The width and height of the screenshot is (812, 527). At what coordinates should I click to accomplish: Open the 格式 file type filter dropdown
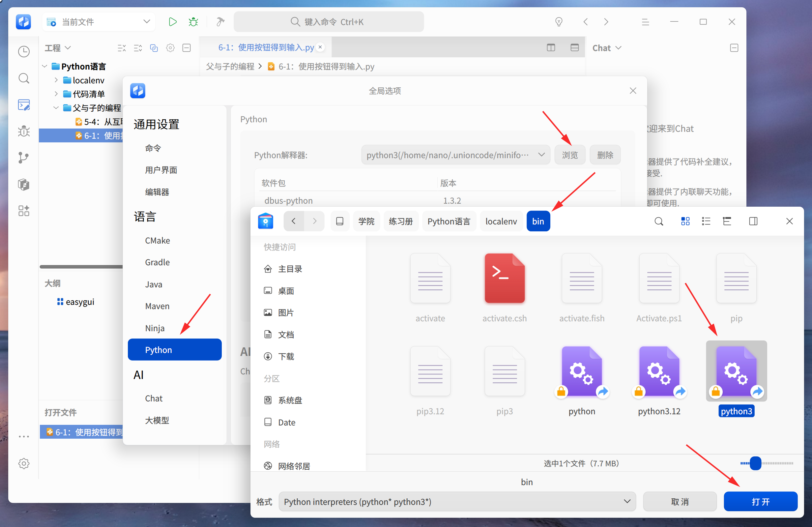[x=457, y=501]
